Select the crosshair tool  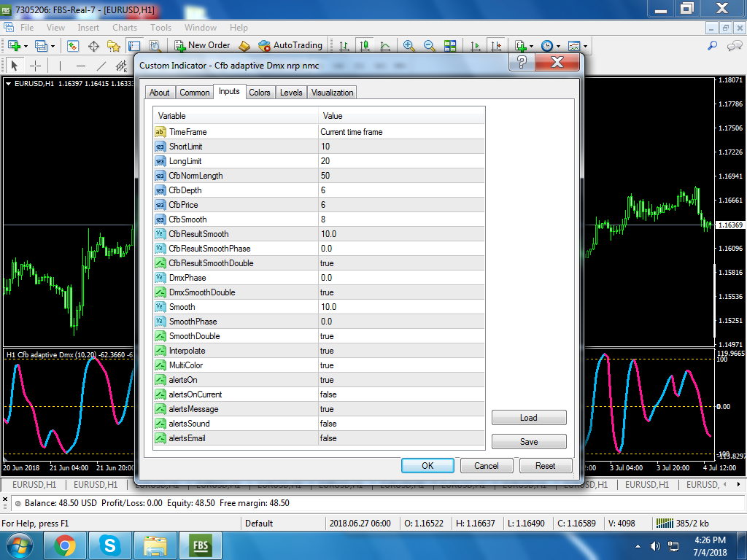pyautogui.click(x=36, y=66)
